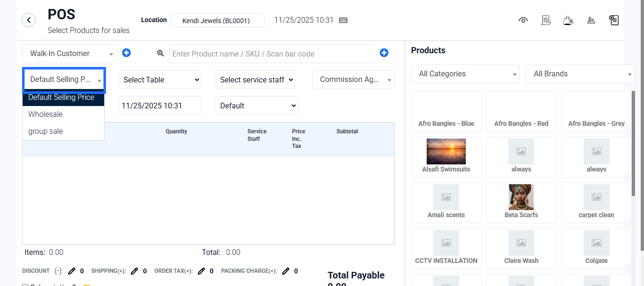644x286 pixels.
Task: Open the shopping bag search icon
Action: pos(568,20)
